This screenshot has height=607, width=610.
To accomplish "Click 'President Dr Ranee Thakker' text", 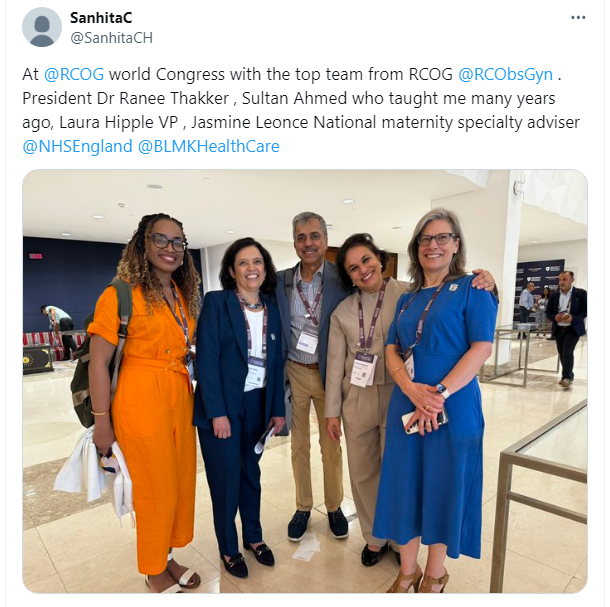I will [125, 98].
